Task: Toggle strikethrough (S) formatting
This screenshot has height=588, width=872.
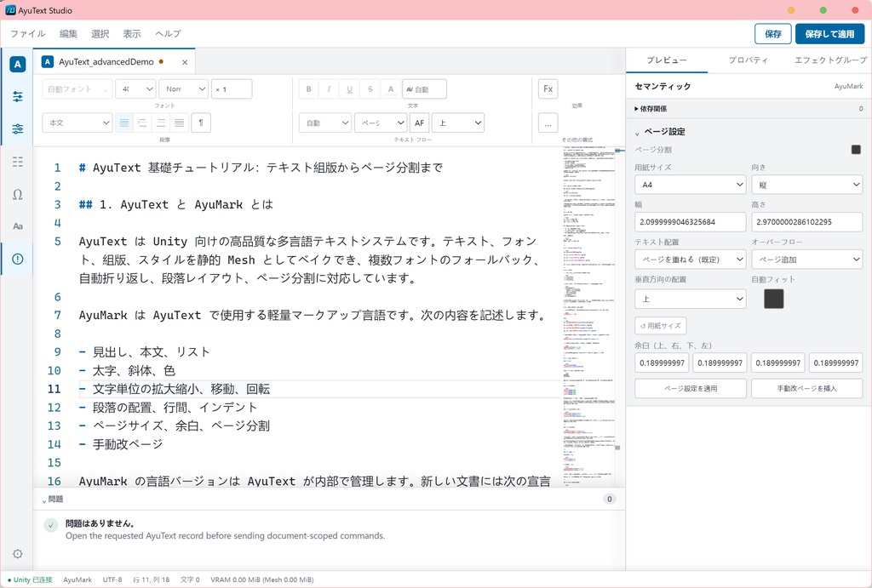Action: [x=370, y=88]
